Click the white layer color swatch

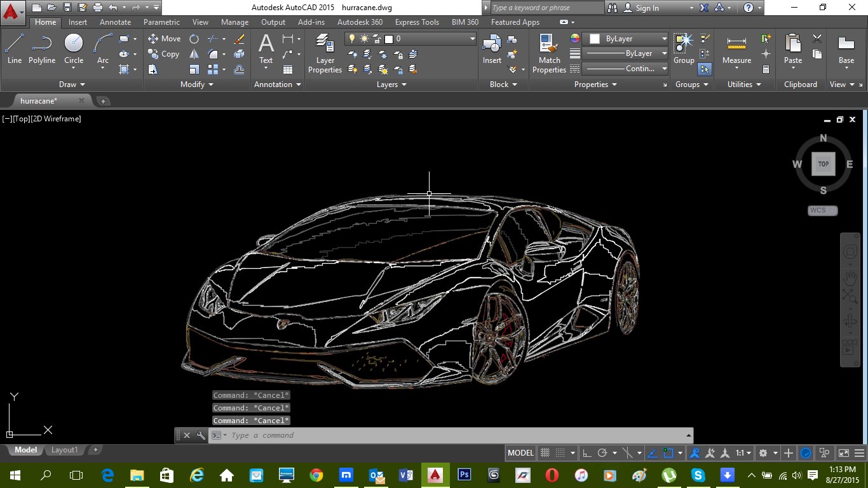(x=389, y=39)
